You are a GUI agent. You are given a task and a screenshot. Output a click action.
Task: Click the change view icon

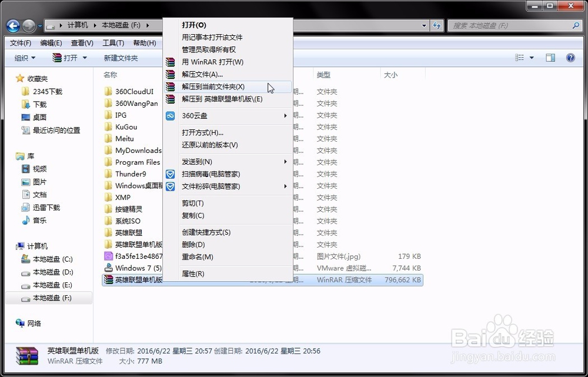click(519, 58)
